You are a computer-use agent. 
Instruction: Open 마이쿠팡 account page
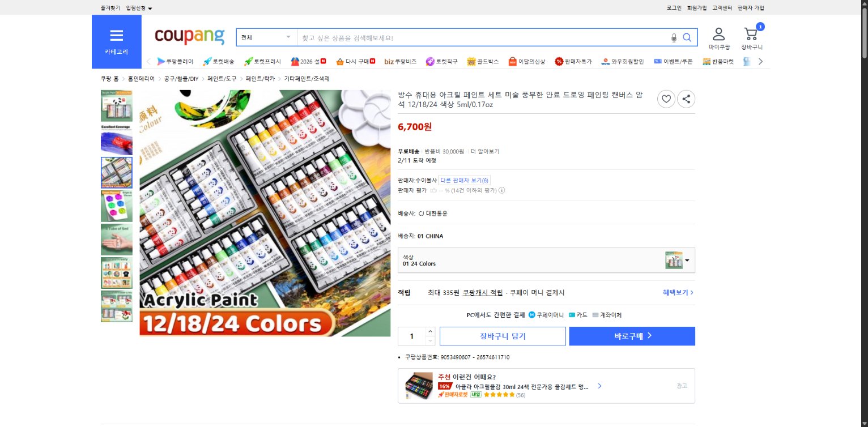[718, 35]
